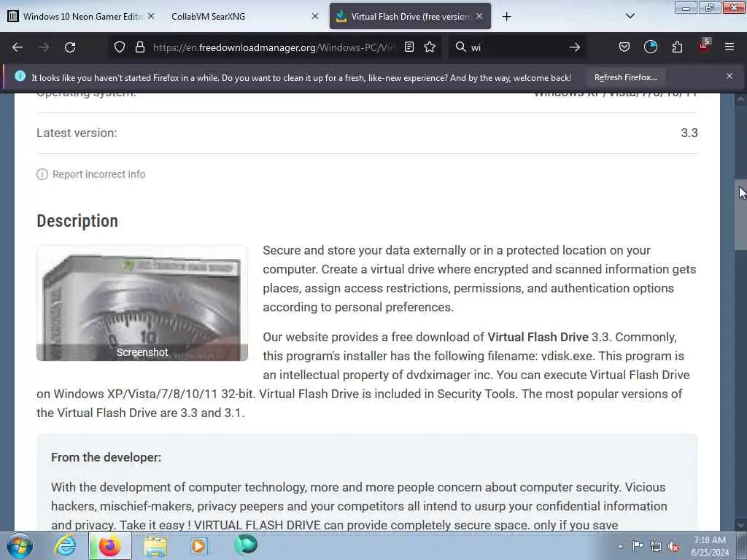The width and height of the screenshot is (747, 560).
Task: Launch Internet Explorer from the taskbar
Action: 65,546
